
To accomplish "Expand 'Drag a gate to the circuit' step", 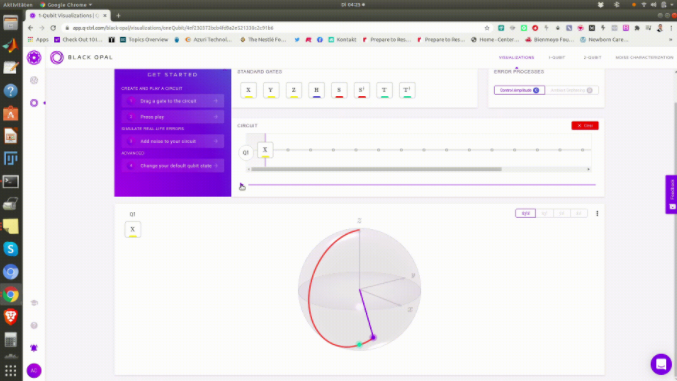I will point(173,101).
